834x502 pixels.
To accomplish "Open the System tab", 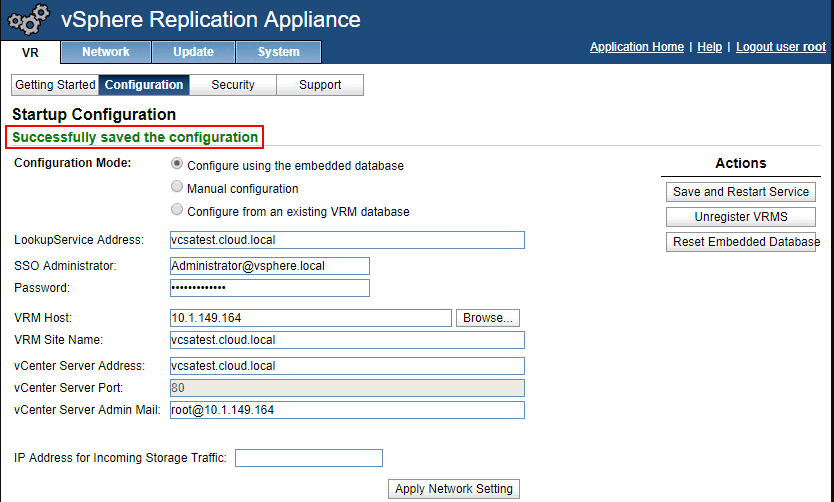I will coord(278,52).
